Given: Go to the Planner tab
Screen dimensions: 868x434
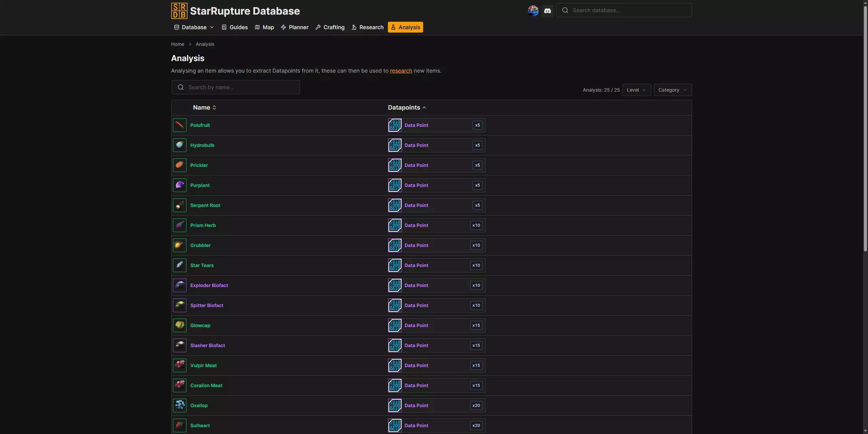Looking at the screenshot, I should 295,27.
